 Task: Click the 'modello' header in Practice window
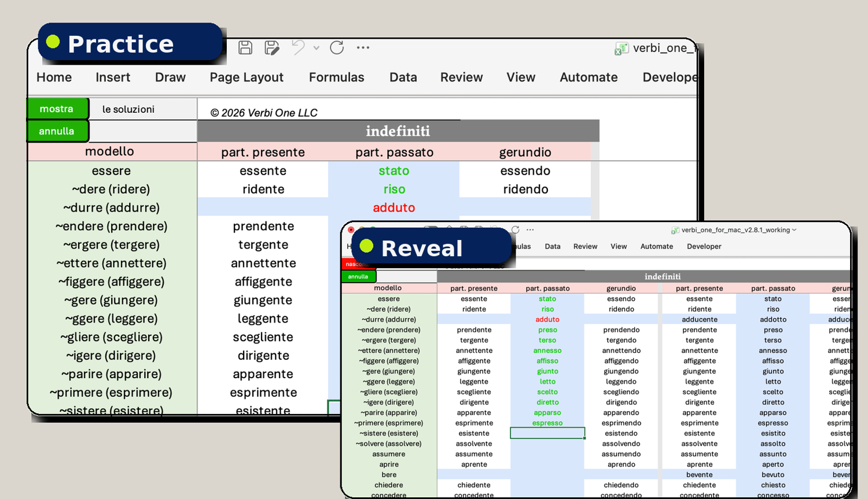[112, 151]
